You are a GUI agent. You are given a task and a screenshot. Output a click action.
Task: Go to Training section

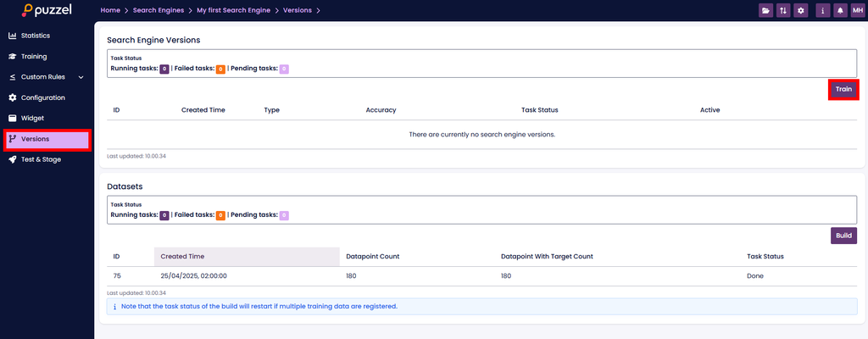pos(34,57)
